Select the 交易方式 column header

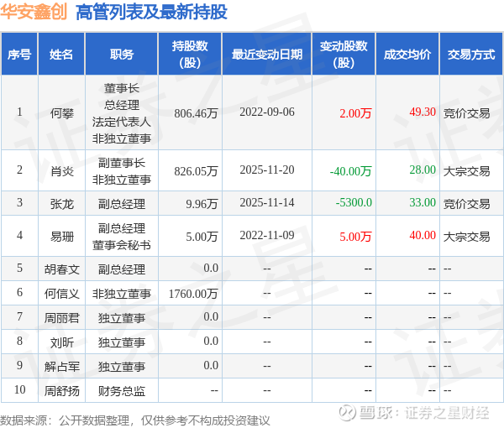pyautogui.click(x=471, y=55)
